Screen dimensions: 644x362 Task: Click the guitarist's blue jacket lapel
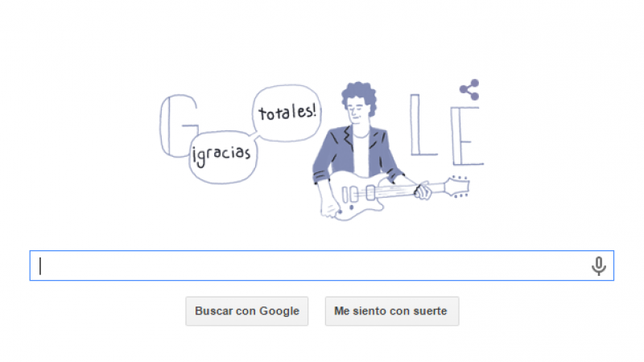coord(348,138)
